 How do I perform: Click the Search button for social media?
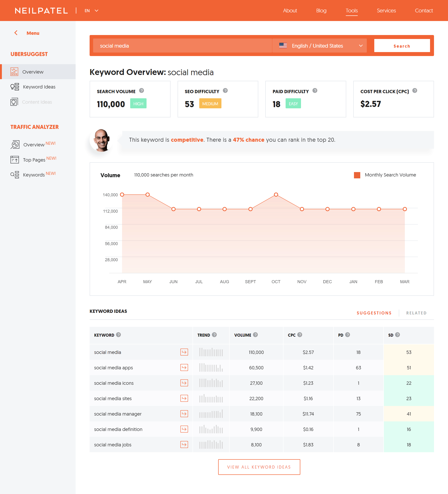tap(402, 46)
